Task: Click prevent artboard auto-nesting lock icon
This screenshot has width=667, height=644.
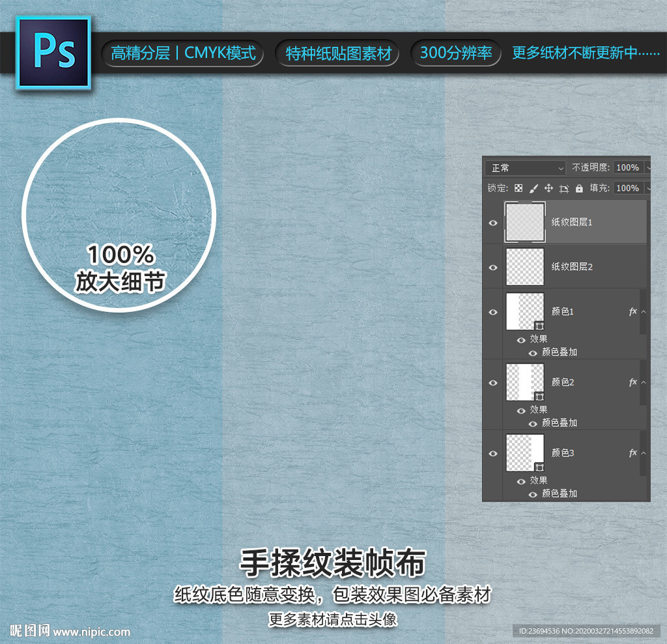Action: 564,188
